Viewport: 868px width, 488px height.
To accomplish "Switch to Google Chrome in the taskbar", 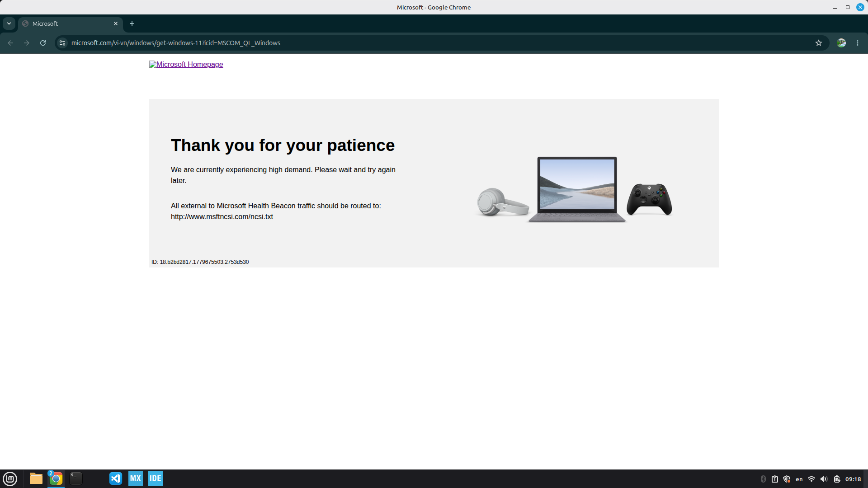I will [x=56, y=479].
